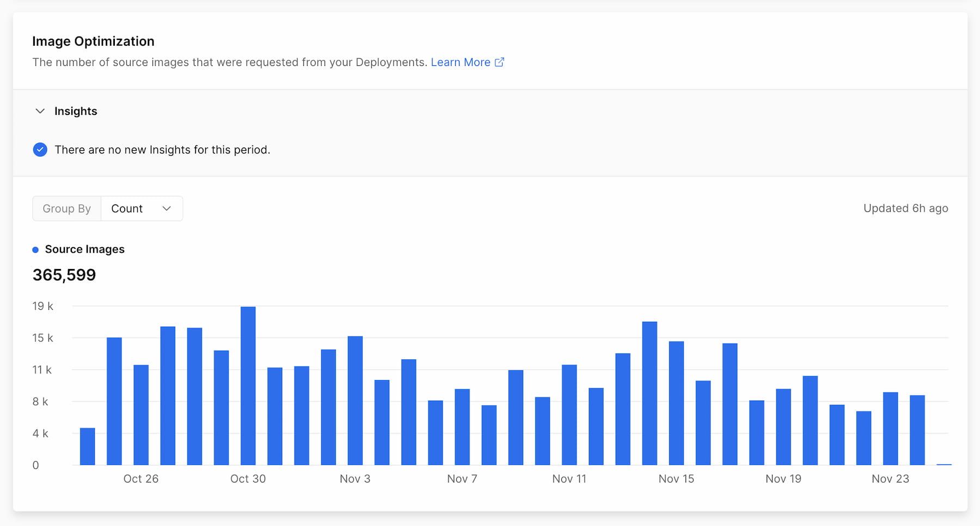The width and height of the screenshot is (980, 526).
Task: Select the 365,599 total value
Action: [x=64, y=275]
